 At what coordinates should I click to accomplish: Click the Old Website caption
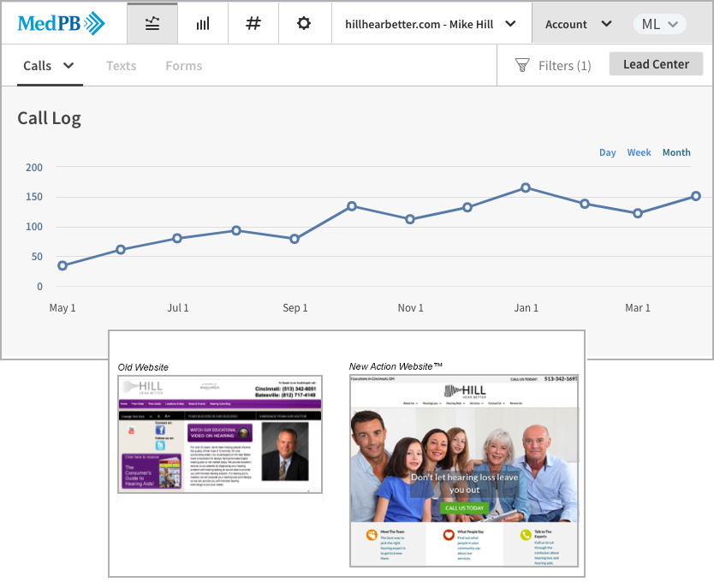click(x=143, y=367)
